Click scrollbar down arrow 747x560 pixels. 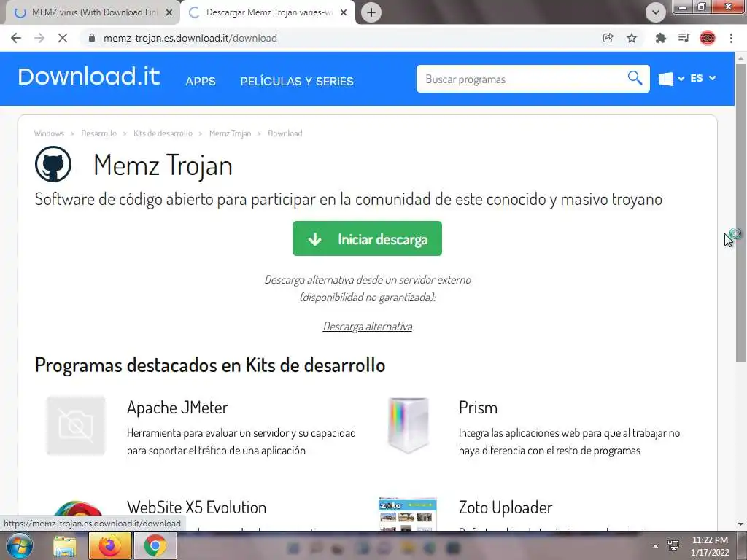coord(741,525)
